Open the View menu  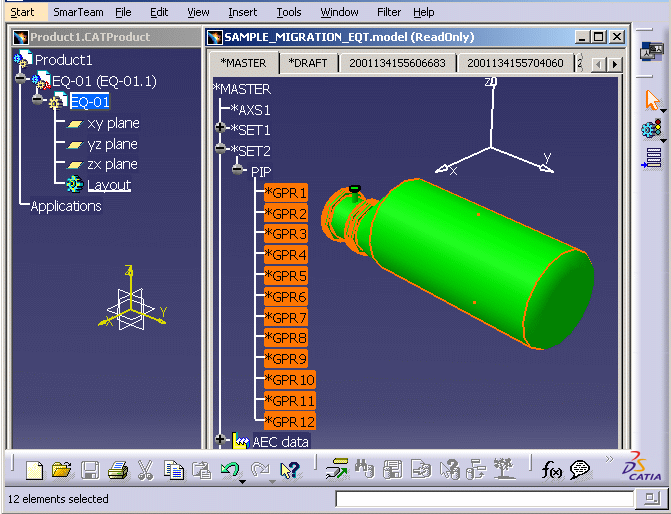click(x=198, y=12)
